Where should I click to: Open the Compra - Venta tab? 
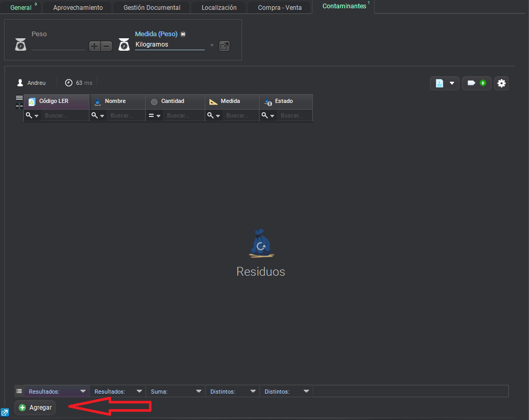[280, 8]
